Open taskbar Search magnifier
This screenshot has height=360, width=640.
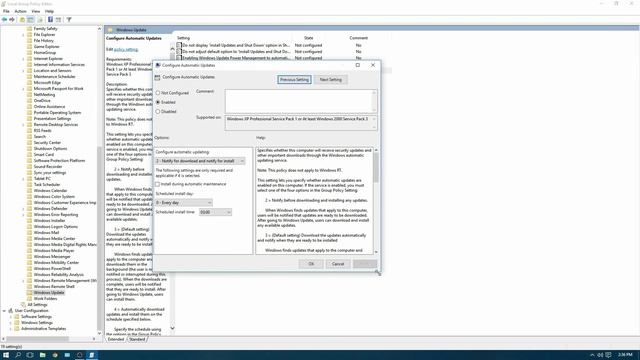click(x=18, y=355)
